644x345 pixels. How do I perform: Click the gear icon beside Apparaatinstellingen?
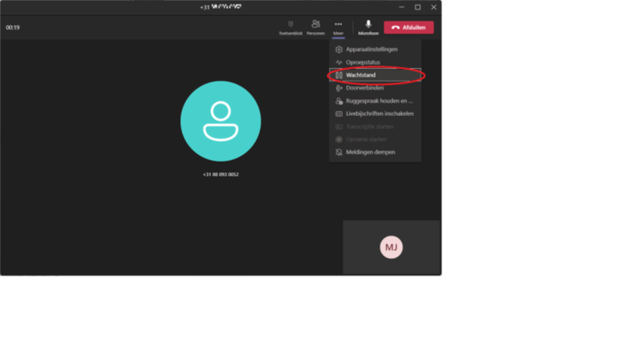(338, 50)
